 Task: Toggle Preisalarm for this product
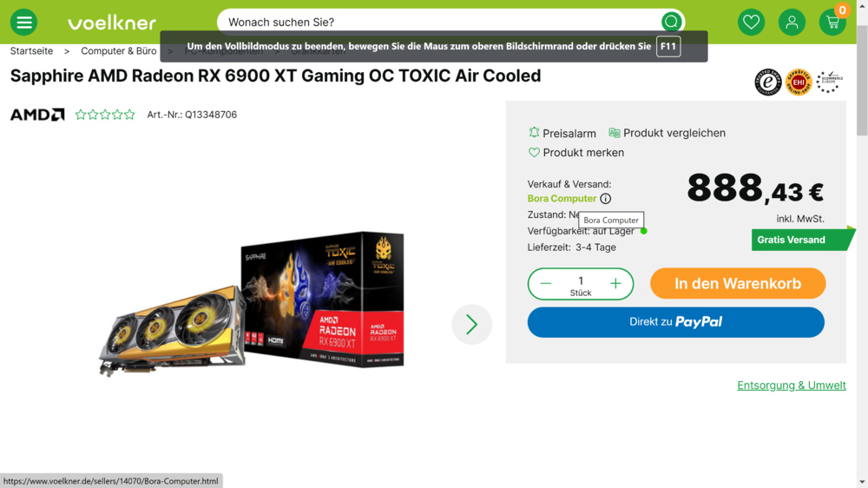tap(562, 133)
